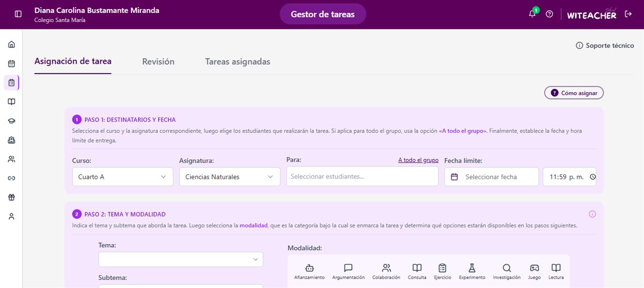Click the Seleccionar estudiantes input field
This screenshot has height=288, width=644.
tap(362, 176)
